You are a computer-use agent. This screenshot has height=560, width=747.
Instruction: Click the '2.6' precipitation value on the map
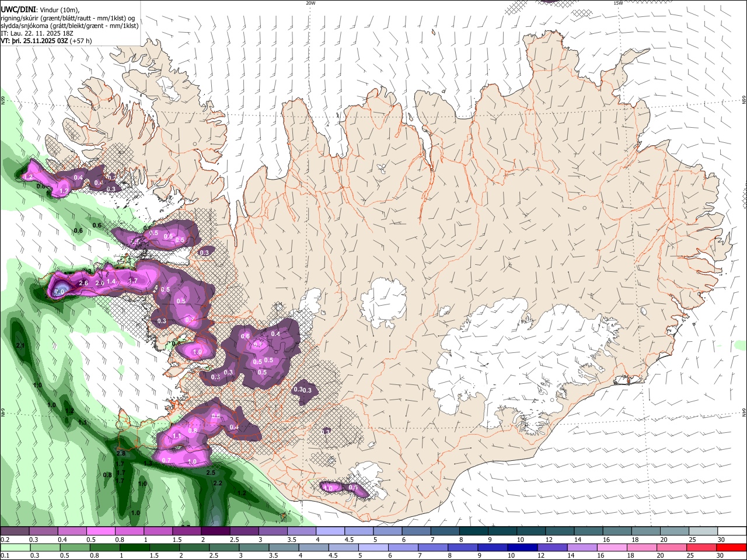click(x=83, y=283)
